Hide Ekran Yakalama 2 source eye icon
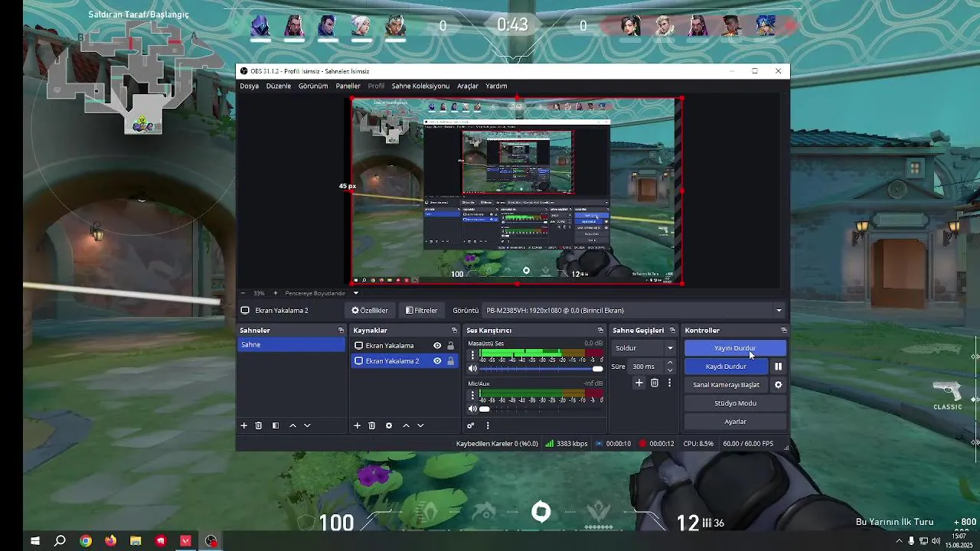 pos(437,361)
